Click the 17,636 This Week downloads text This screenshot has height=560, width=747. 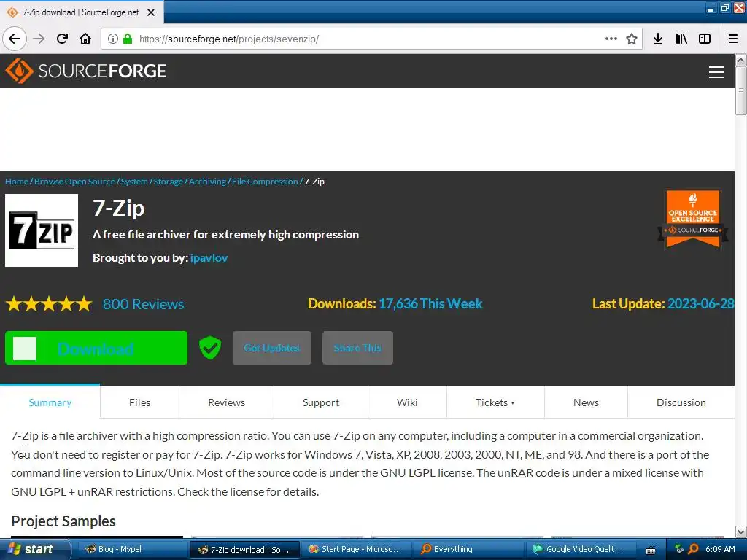point(430,303)
